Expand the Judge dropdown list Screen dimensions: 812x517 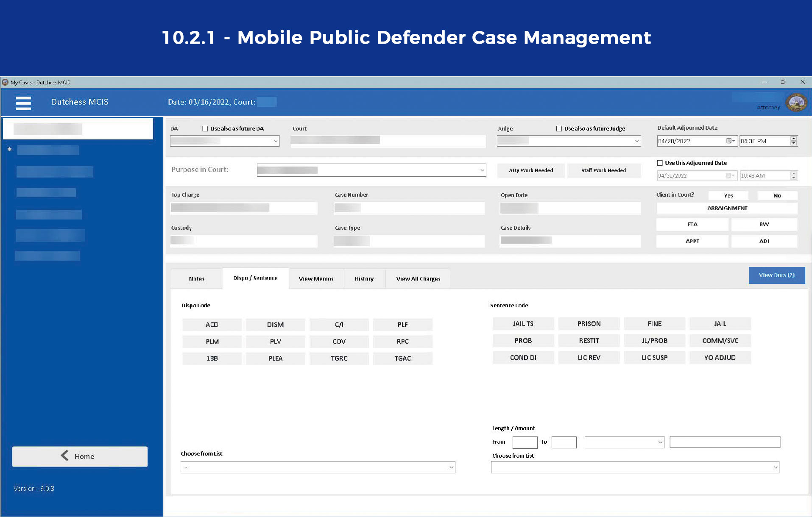636,141
